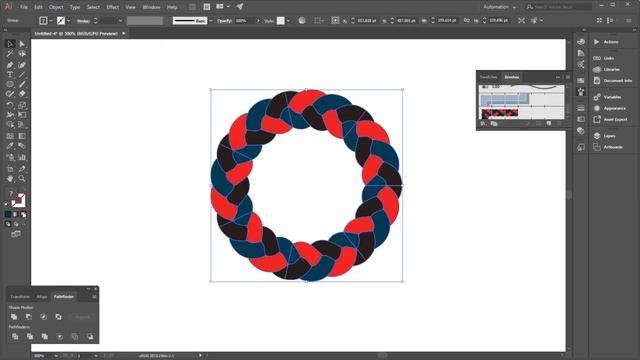Open the Actions panel
640x360 pixels.
coord(611,42)
